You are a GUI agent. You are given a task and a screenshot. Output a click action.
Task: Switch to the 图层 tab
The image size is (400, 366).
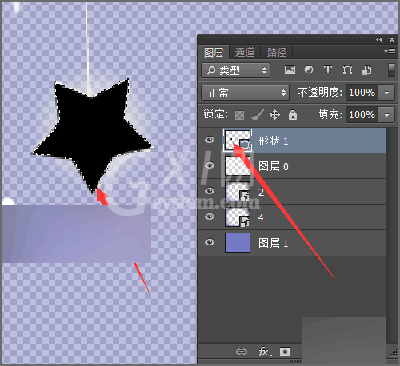point(214,53)
